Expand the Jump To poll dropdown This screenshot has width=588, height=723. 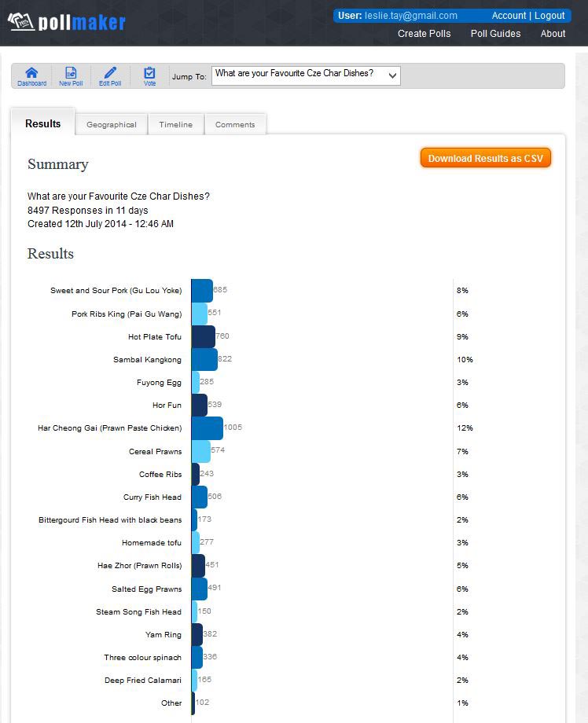(306, 75)
